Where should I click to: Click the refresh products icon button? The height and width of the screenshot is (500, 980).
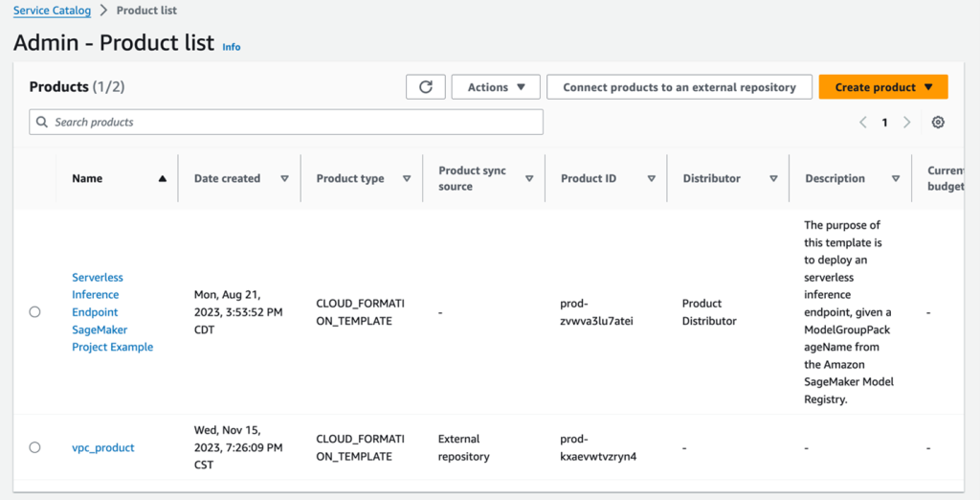(426, 87)
